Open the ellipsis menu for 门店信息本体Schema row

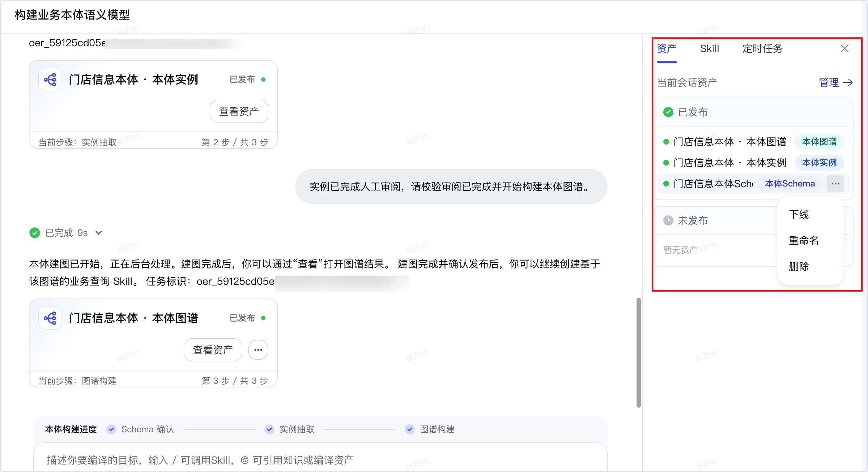[x=835, y=184]
